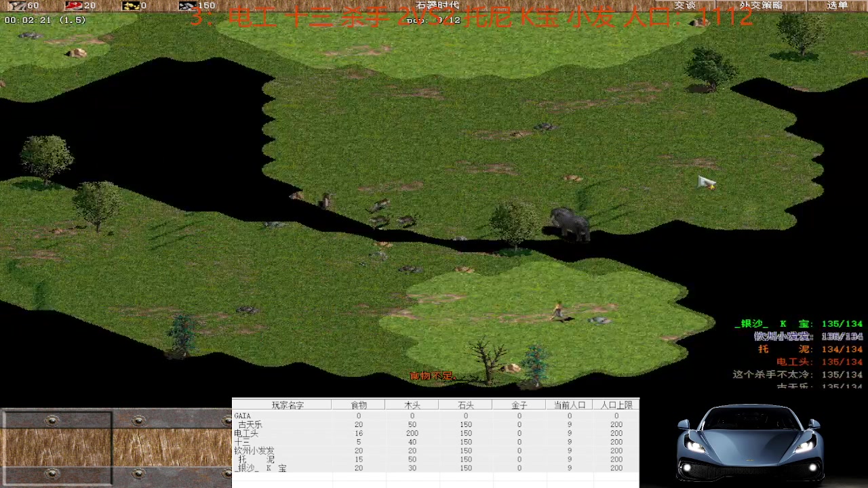Screen dimensions: 868x488
Task: Select the villager on the light grass patch
Action: [559, 311]
